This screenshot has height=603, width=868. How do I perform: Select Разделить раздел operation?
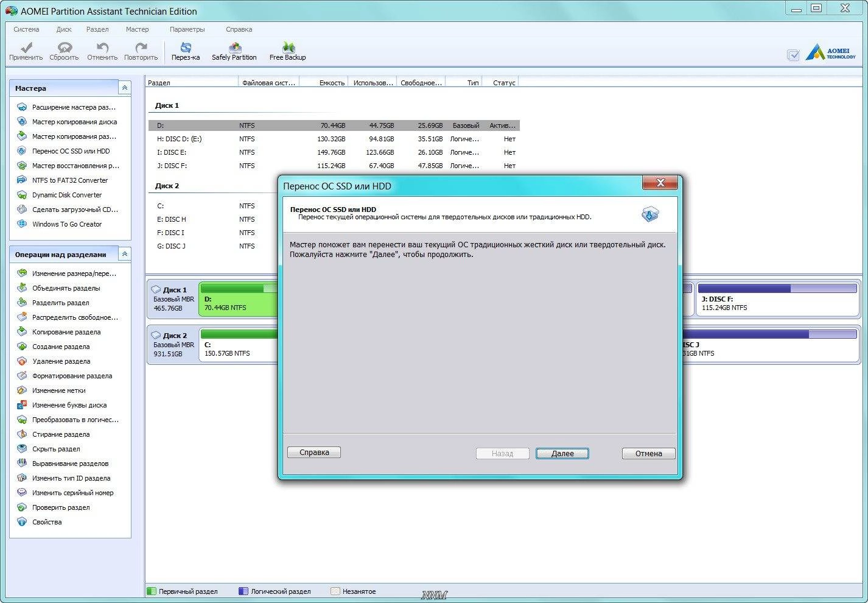point(54,303)
